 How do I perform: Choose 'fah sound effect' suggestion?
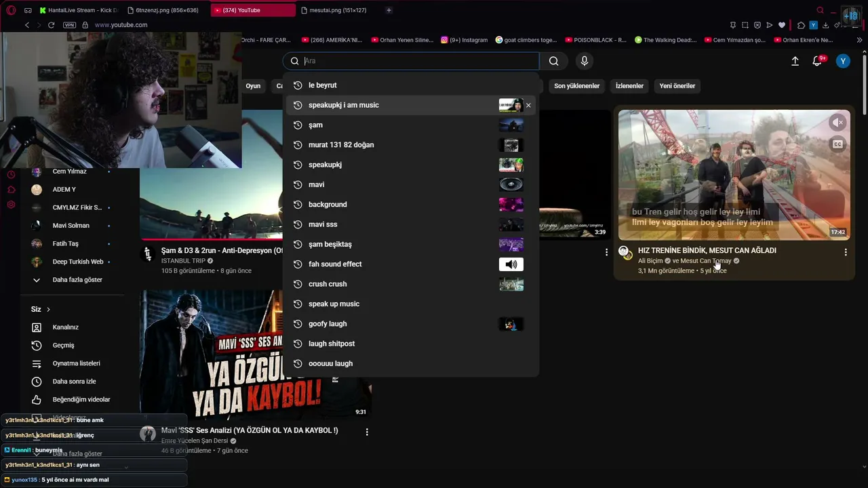point(411,264)
